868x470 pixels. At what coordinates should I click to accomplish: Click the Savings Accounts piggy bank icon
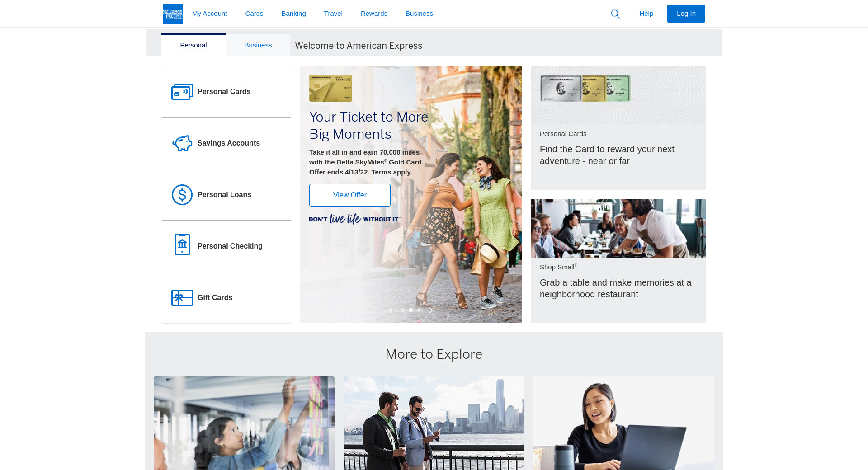[x=182, y=143]
